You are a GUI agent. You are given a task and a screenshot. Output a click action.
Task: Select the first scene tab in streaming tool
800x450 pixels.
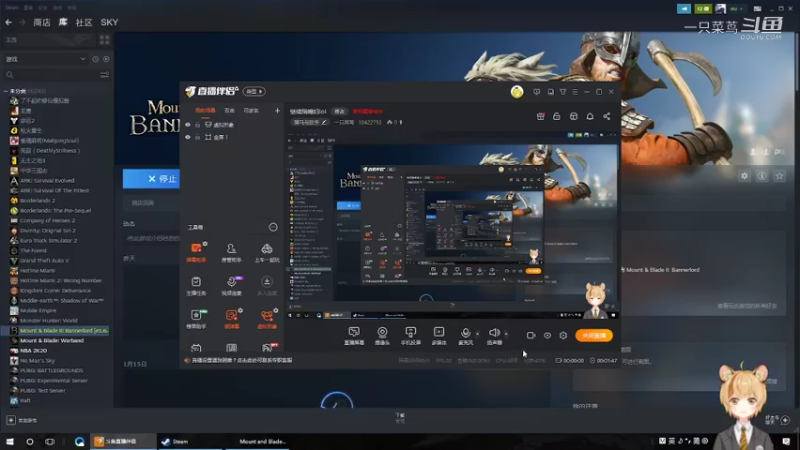click(205, 110)
